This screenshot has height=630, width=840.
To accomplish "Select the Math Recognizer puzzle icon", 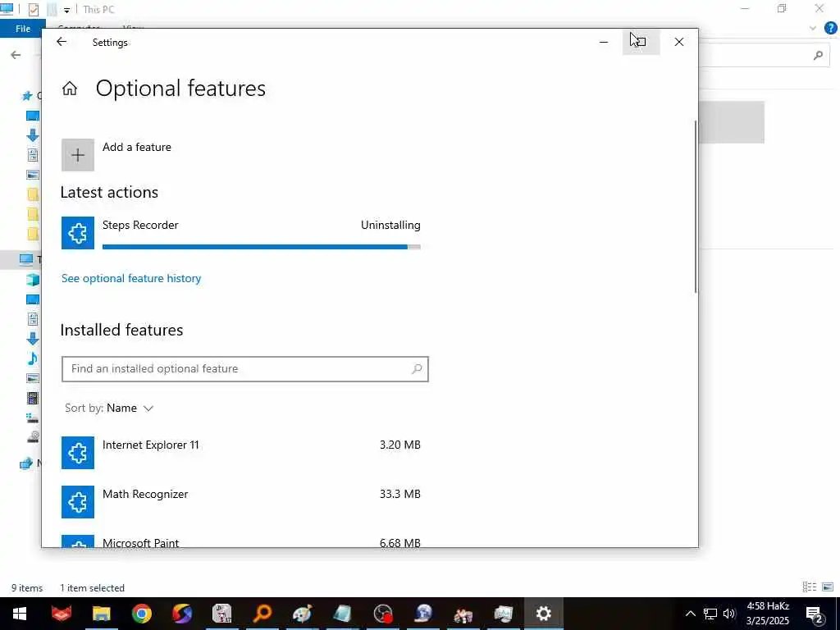I will click(78, 502).
